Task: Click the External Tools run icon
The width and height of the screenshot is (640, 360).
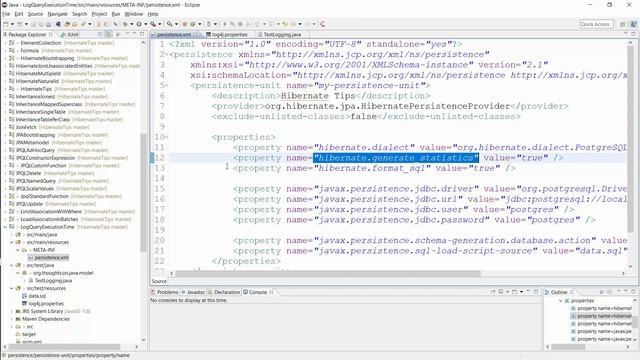Action: point(153,24)
